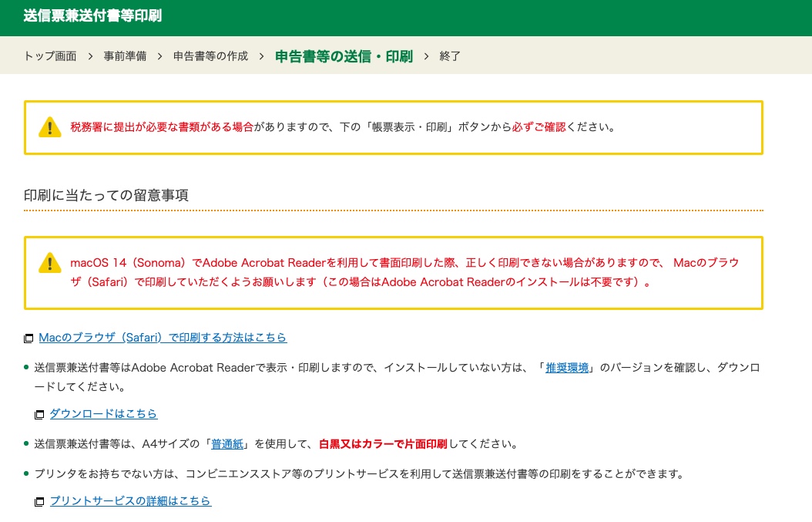Viewport: 812px width, 522px height.
Task: Open プリントサービスの詳細はこちら link
Action: click(130, 500)
